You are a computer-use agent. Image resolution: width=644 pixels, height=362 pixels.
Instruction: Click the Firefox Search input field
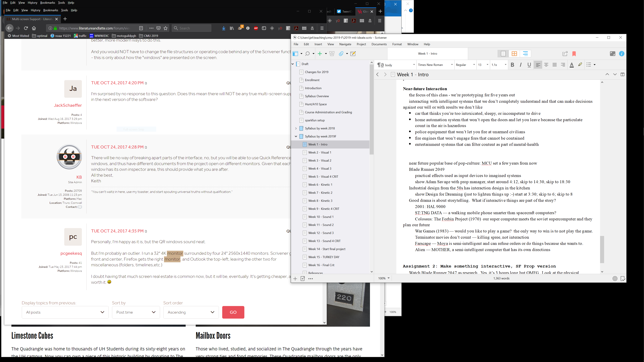point(191,28)
